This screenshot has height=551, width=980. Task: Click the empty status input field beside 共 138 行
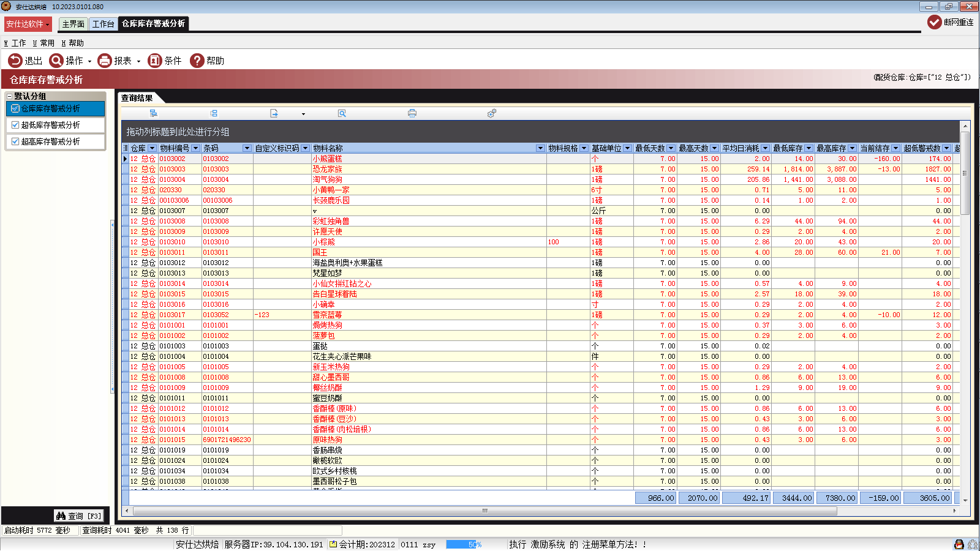267,530
